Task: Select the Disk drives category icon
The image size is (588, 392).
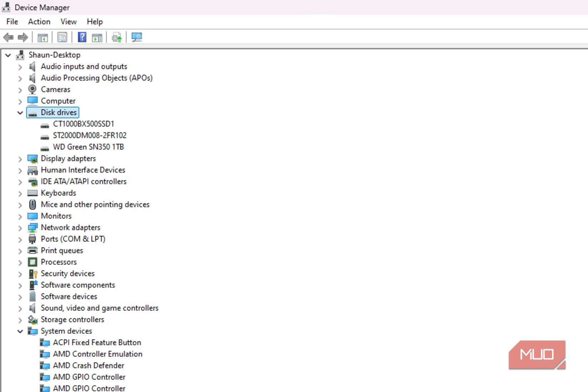Action: tap(33, 112)
